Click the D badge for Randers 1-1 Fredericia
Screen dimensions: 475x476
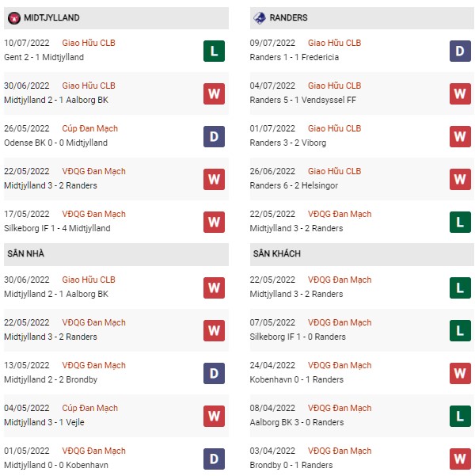tap(460, 51)
